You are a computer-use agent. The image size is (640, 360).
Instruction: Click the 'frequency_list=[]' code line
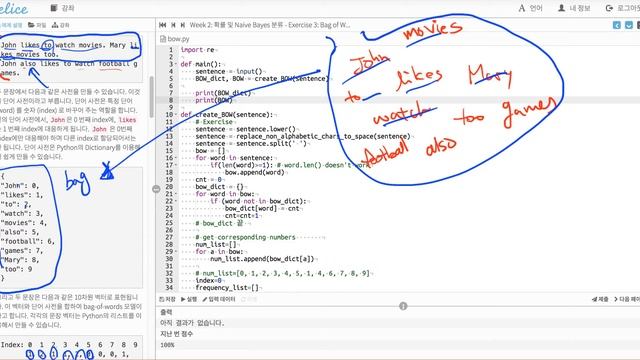click(x=227, y=287)
